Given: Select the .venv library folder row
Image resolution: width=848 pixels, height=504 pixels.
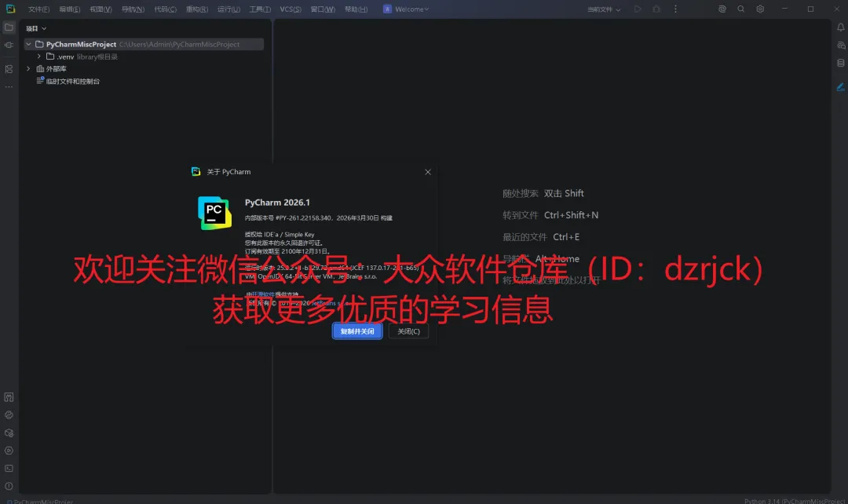Looking at the screenshot, I should click(x=144, y=57).
